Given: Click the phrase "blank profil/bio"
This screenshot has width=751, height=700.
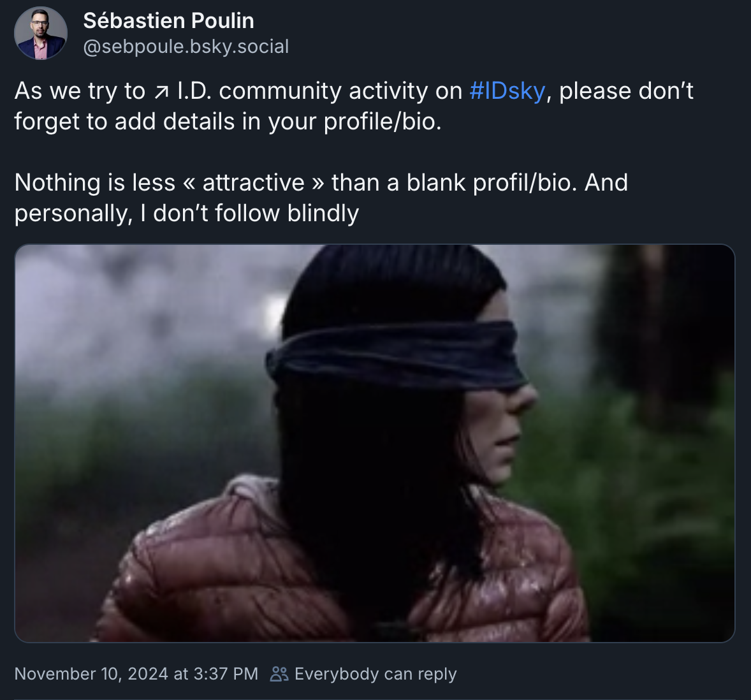Looking at the screenshot, I should (492, 183).
